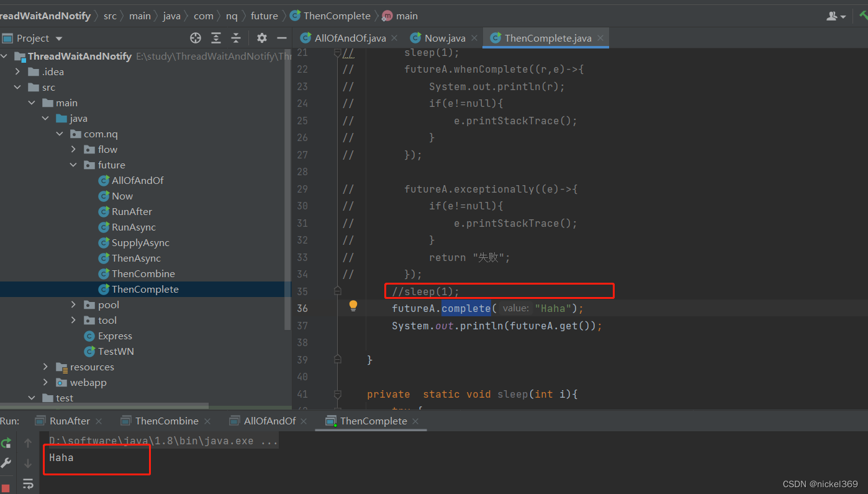
Task: Toggle fold marker at line 41
Action: pos(337,394)
